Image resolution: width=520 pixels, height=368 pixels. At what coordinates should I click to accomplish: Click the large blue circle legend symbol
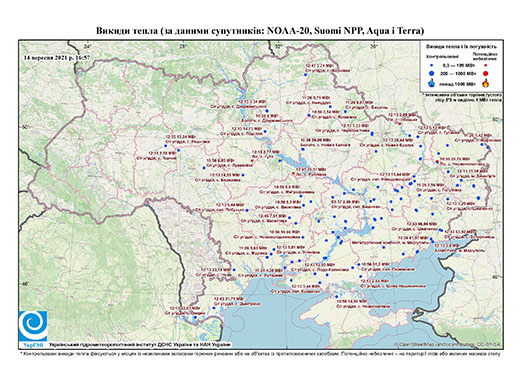click(x=431, y=73)
